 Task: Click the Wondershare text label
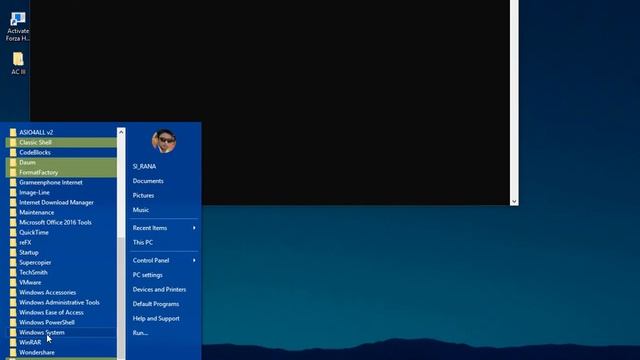coord(37,352)
